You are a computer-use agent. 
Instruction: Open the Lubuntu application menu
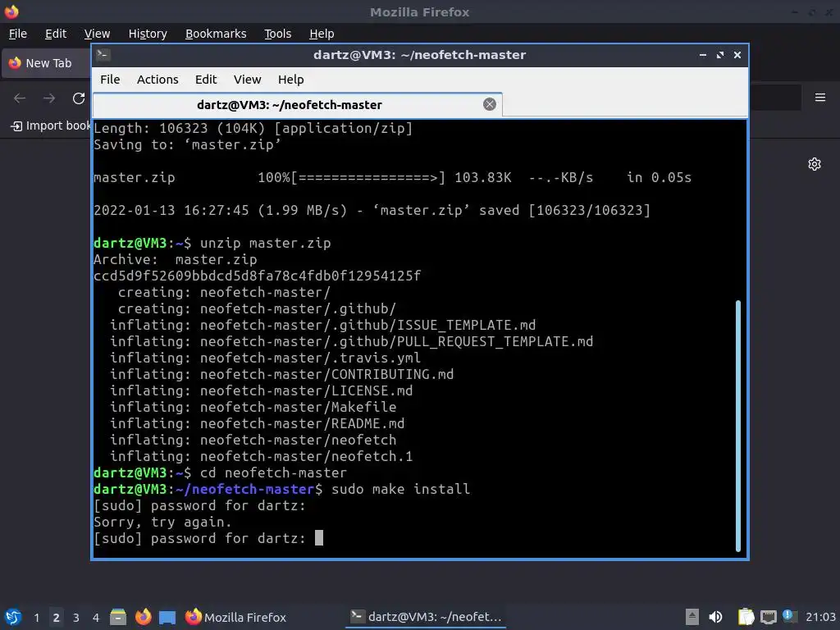[13, 617]
